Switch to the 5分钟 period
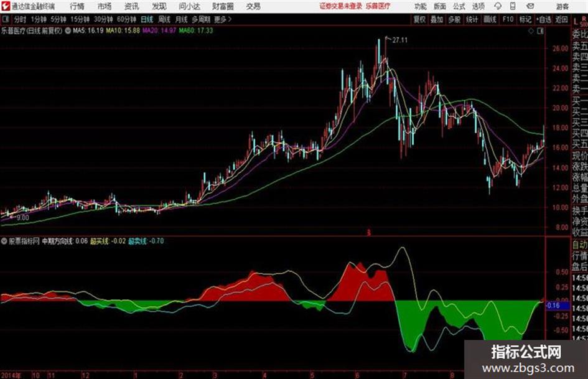 point(58,19)
